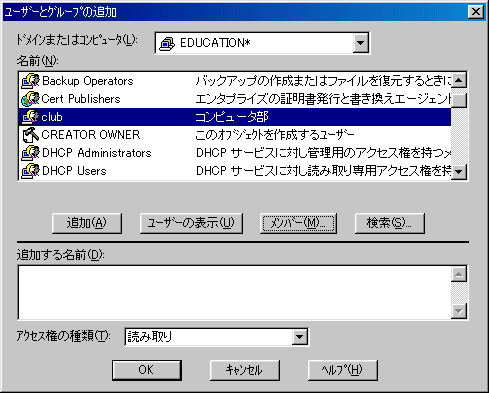Viewport: 489px width, 393px height.
Task: Click the Cert Publishers group icon
Action: (30, 99)
